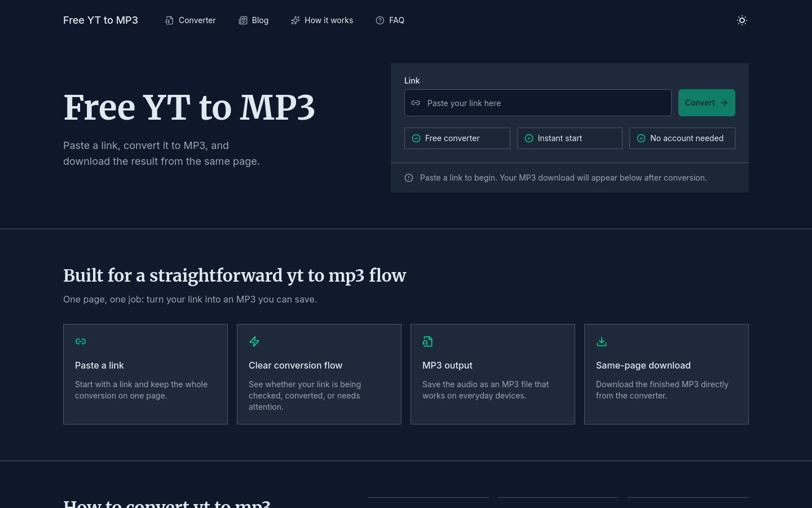
Task: Open the Converter nav link
Action: (x=190, y=20)
